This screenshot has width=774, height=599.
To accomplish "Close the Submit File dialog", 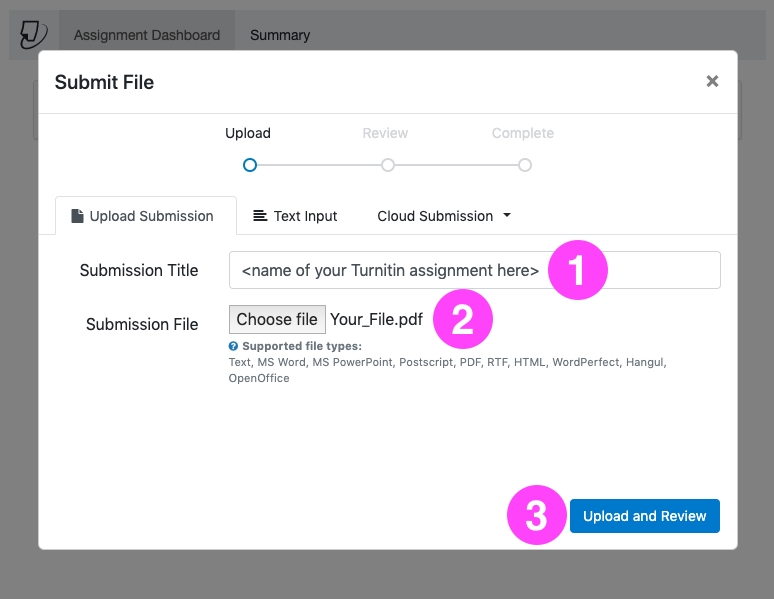I will [x=712, y=82].
